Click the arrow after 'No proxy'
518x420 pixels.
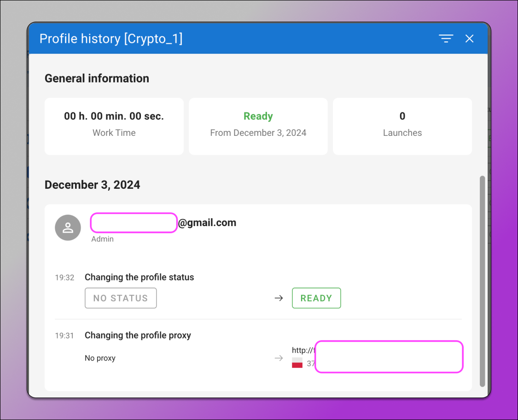[x=279, y=358]
